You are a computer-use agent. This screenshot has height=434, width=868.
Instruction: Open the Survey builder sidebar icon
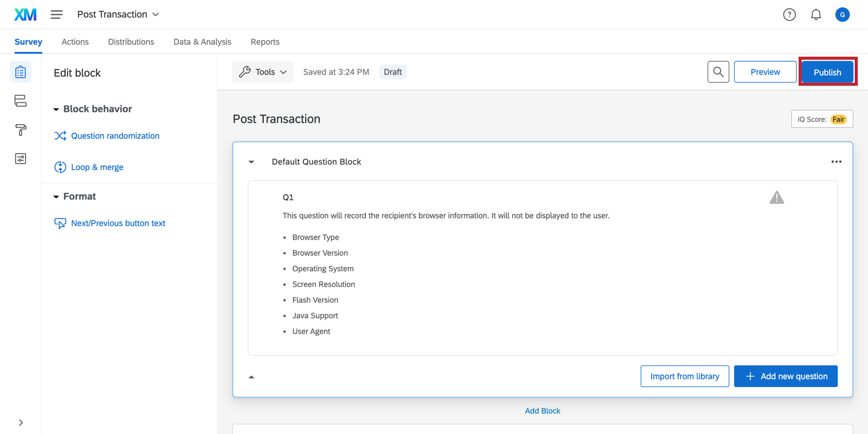pyautogui.click(x=20, y=72)
